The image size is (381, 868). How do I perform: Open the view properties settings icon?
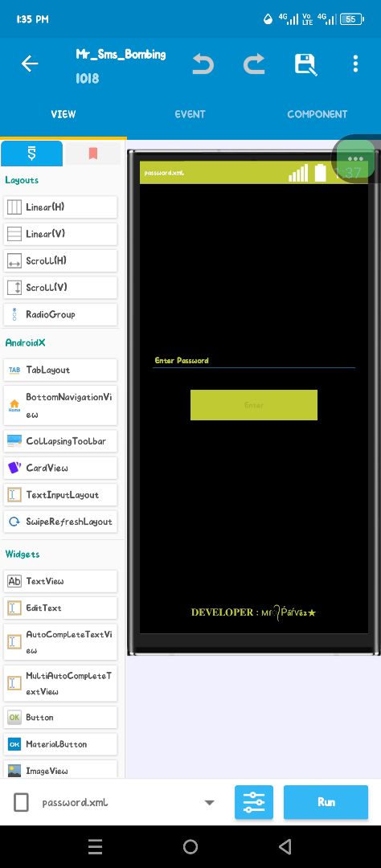coord(254,801)
